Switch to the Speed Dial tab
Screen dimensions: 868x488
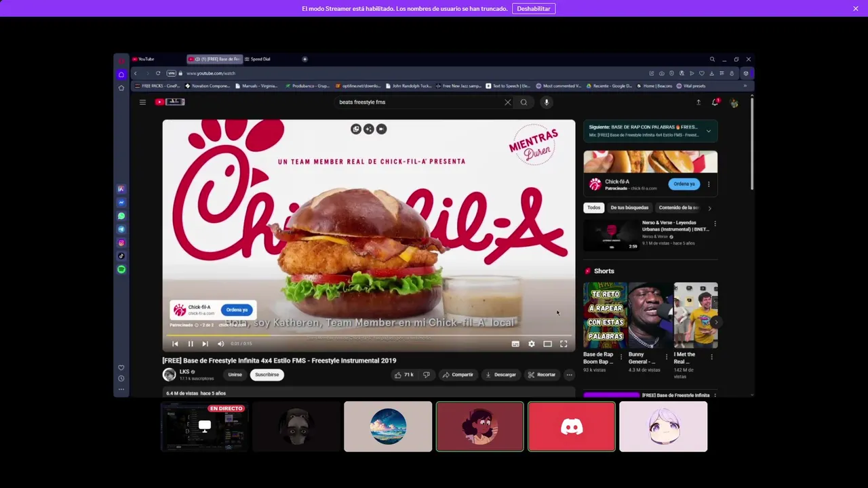(x=270, y=59)
